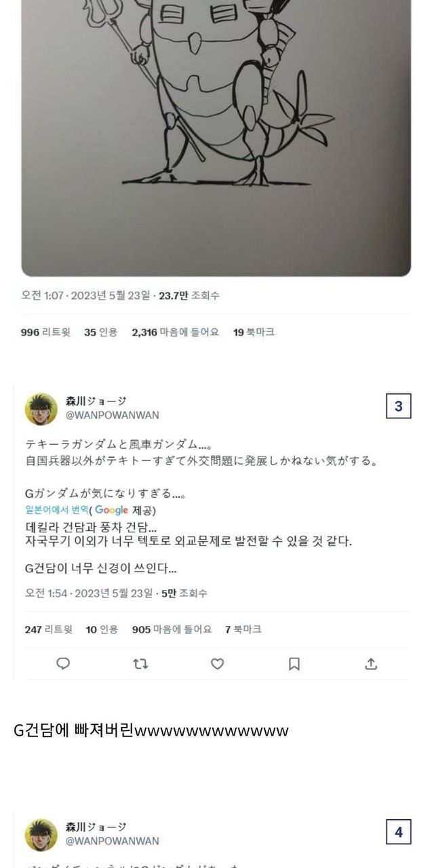Open @WANPOWANWAN handle on tweet 3

click(112, 415)
